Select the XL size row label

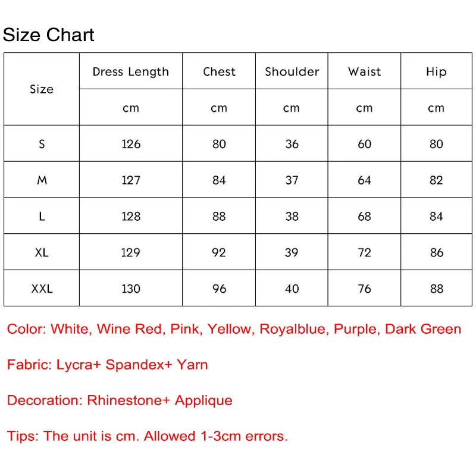coord(42,252)
